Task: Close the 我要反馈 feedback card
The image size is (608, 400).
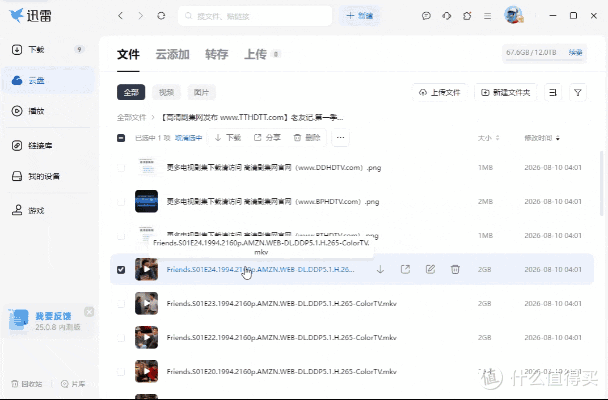Action: (89, 312)
